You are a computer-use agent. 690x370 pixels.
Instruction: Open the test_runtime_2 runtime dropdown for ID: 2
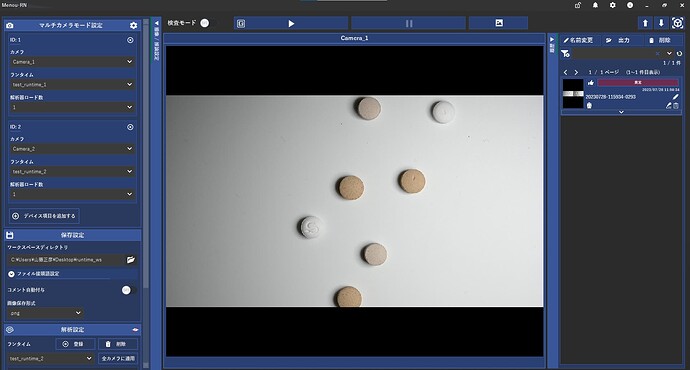(x=72, y=172)
